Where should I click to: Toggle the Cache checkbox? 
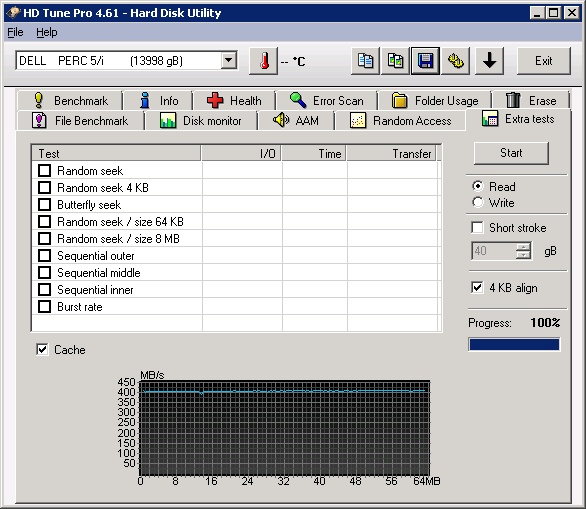[x=42, y=349]
